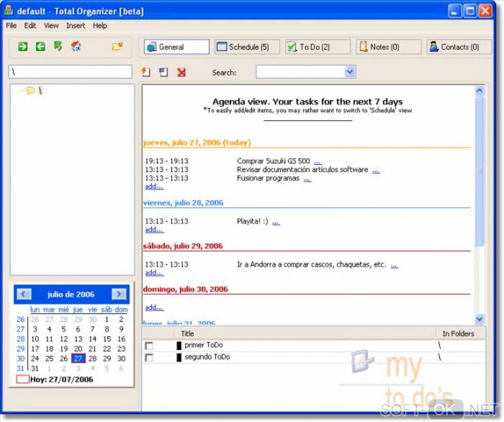Click the '19:13 - 19:13' time entry
This screenshot has height=422, width=504.
pos(167,161)
